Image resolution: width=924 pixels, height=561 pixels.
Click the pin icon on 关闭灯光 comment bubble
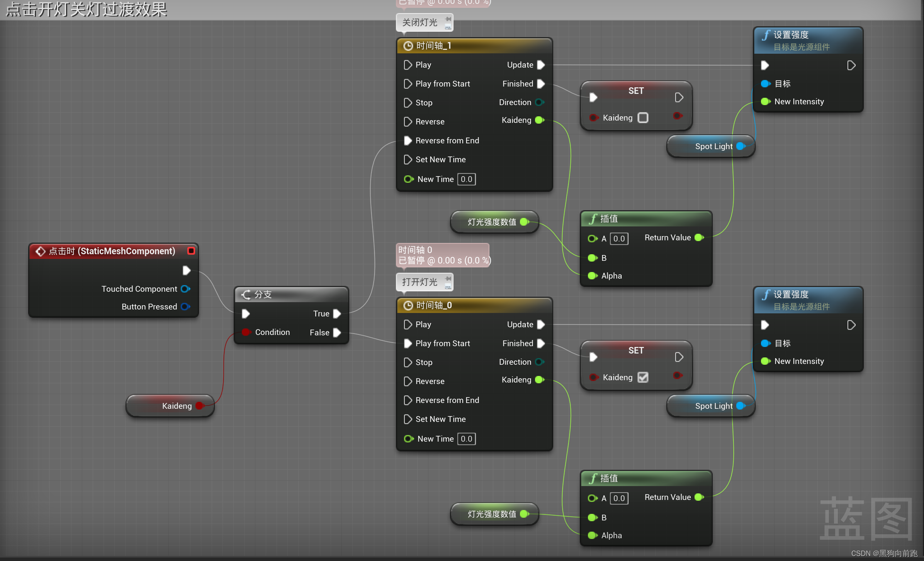click(x=448, y=19)
